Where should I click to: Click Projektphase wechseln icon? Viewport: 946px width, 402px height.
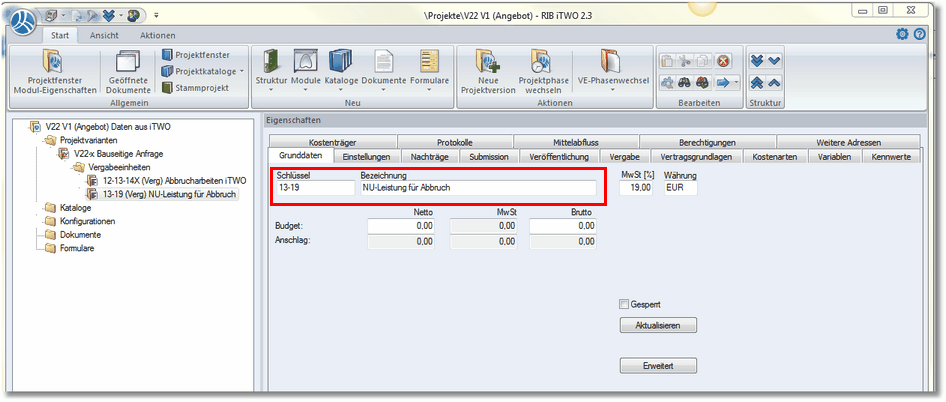pos(541,70)
